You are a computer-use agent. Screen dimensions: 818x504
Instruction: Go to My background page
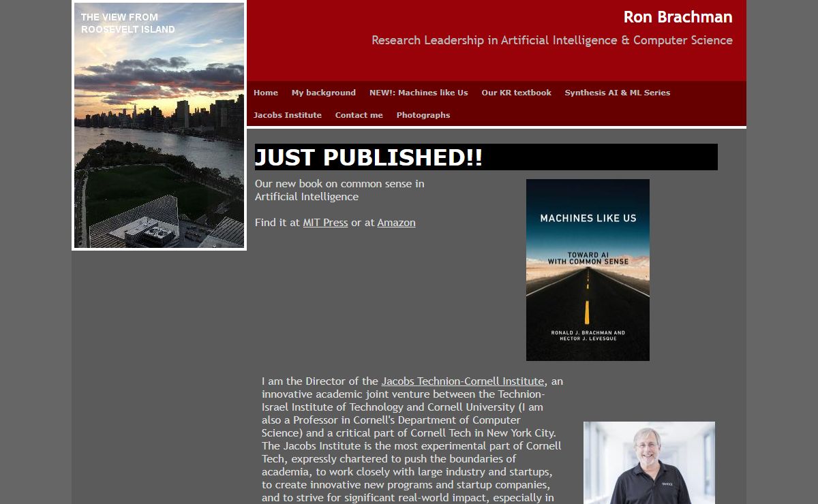324,93
